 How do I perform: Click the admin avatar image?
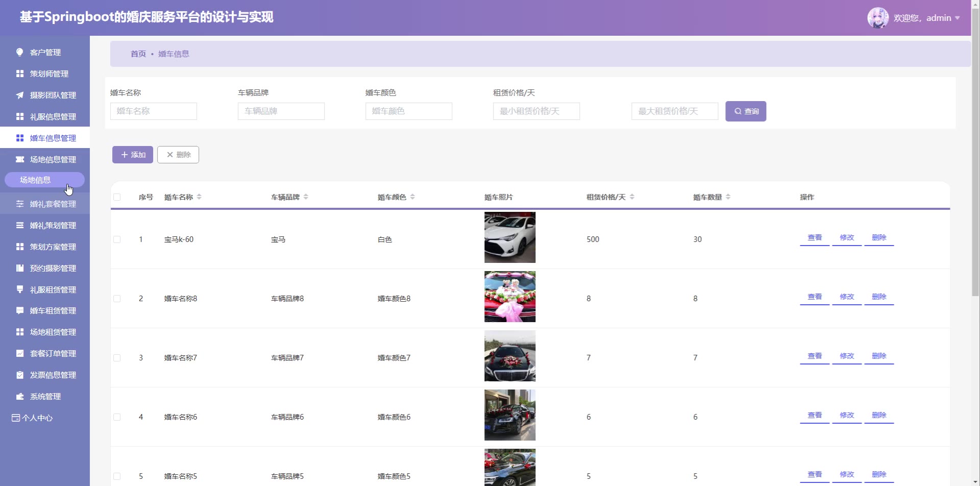(877, 18)
